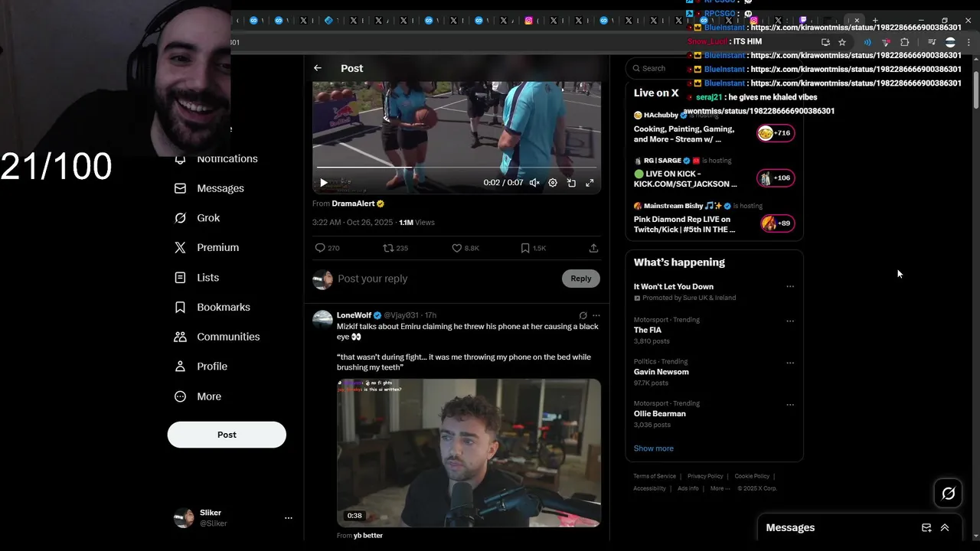Open Lists in the sidebar
This screenshot has height=551, width=980.
(x=198, y=278)
